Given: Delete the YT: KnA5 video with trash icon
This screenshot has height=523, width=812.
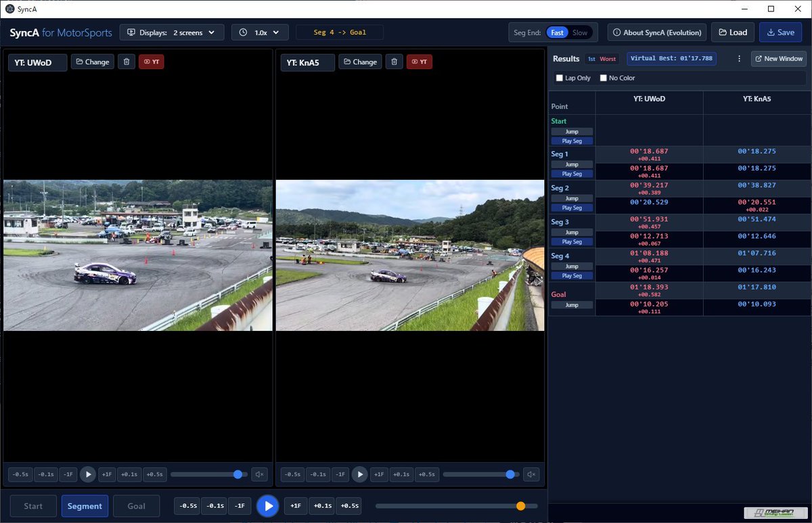Looking at the screenshot, I should [x=394, y=62].
